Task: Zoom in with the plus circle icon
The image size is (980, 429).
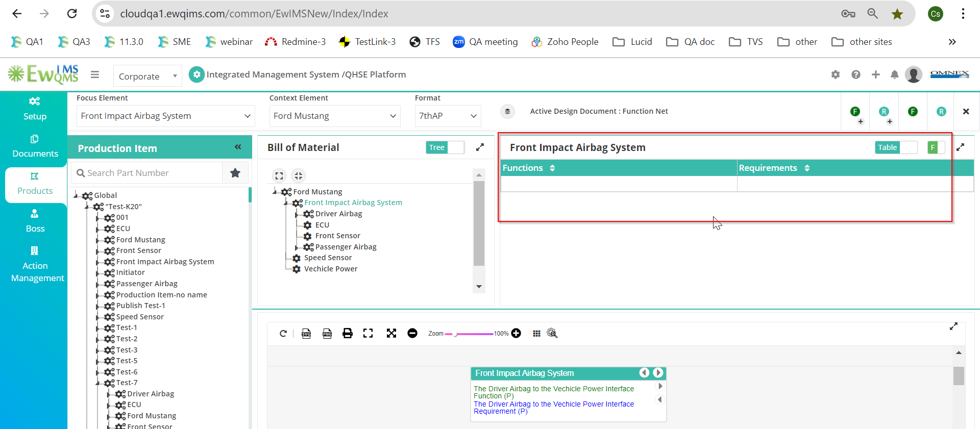Action: point(516,334)
